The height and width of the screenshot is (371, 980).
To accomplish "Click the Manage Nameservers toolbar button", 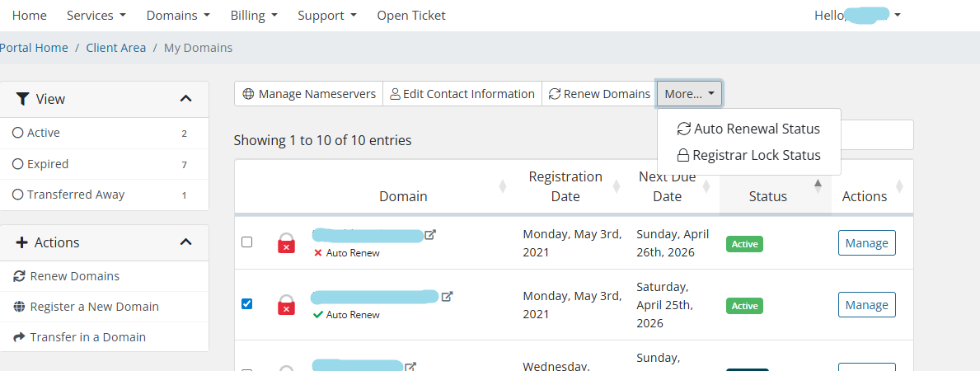I will coord(309,94).
